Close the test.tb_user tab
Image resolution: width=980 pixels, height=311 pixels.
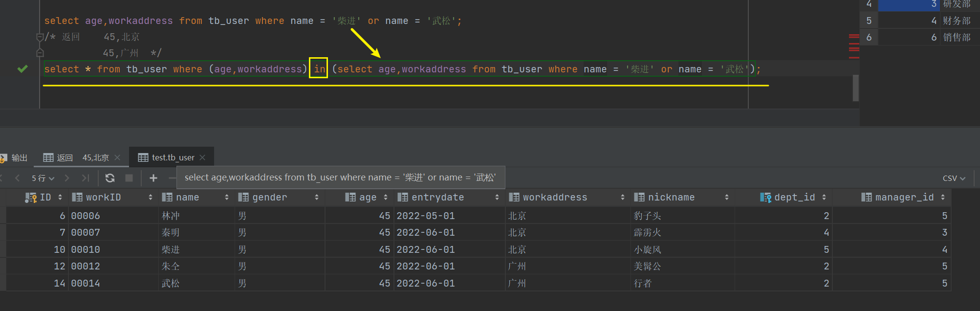(x=202, y=157)
